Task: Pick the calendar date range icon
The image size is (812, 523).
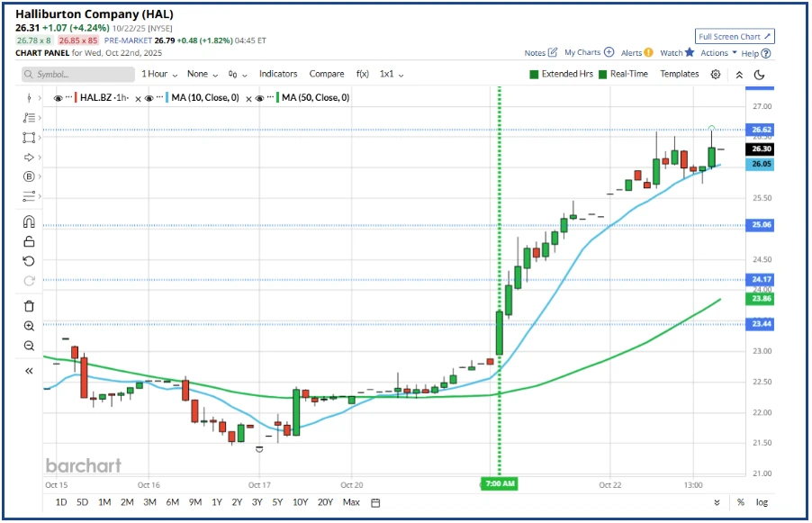Action: click(x=375, y=502)
